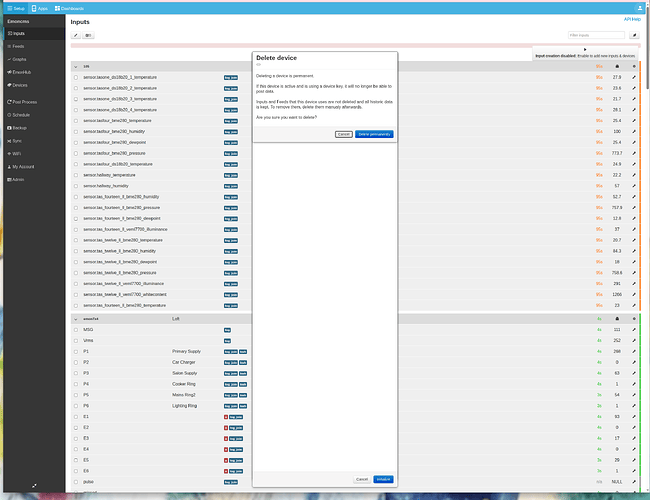Click the log tag on Vrms row
The width and height of the screenshot is (650, 500).
(x=227, y=341)
